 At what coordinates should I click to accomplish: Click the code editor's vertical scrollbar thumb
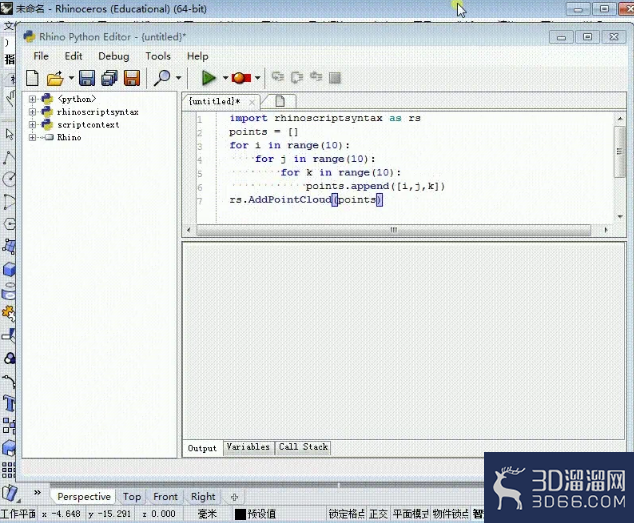[x=619, y=152]
